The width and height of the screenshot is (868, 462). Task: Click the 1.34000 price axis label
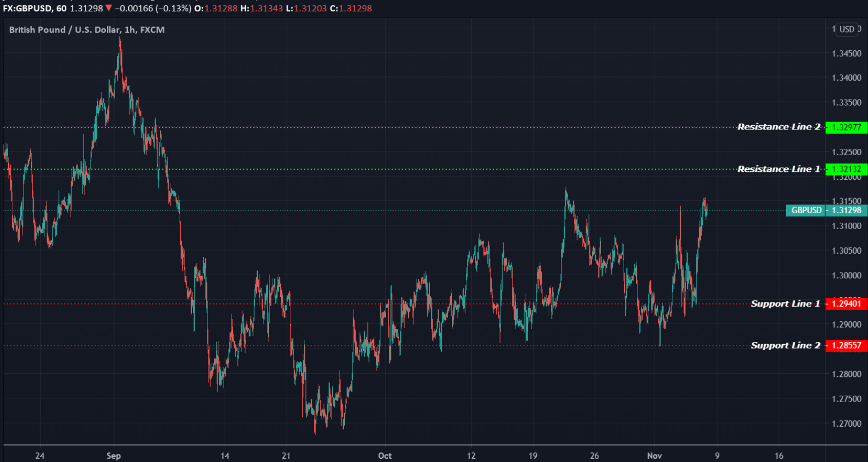coord(847,78)
